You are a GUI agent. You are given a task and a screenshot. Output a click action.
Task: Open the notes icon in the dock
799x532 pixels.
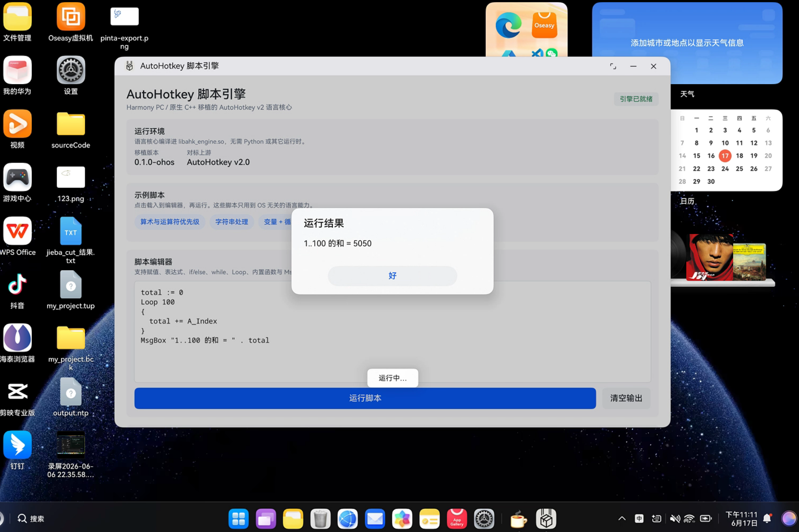[x=429, y=519]
